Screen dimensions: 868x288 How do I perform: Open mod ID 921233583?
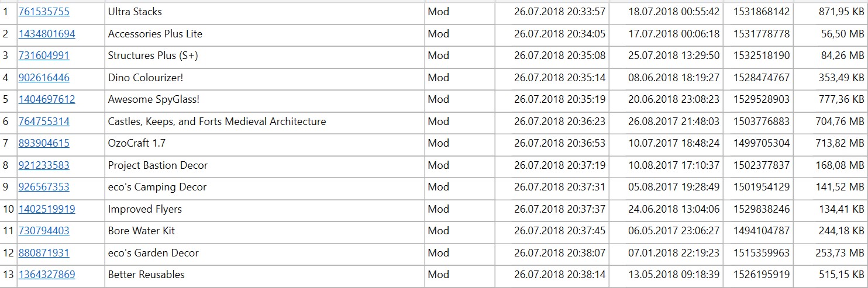(x=44, y=165)
